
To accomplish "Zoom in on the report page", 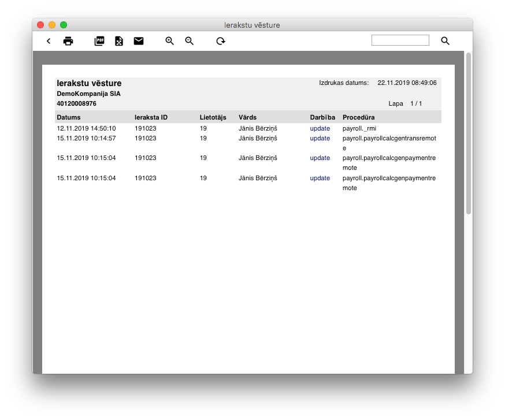I will point(170,41).
